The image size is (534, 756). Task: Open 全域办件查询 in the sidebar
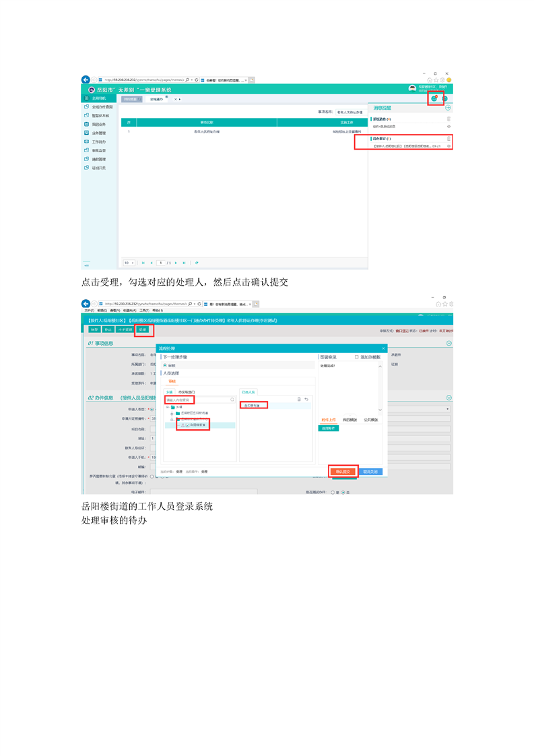coord(102,107)
